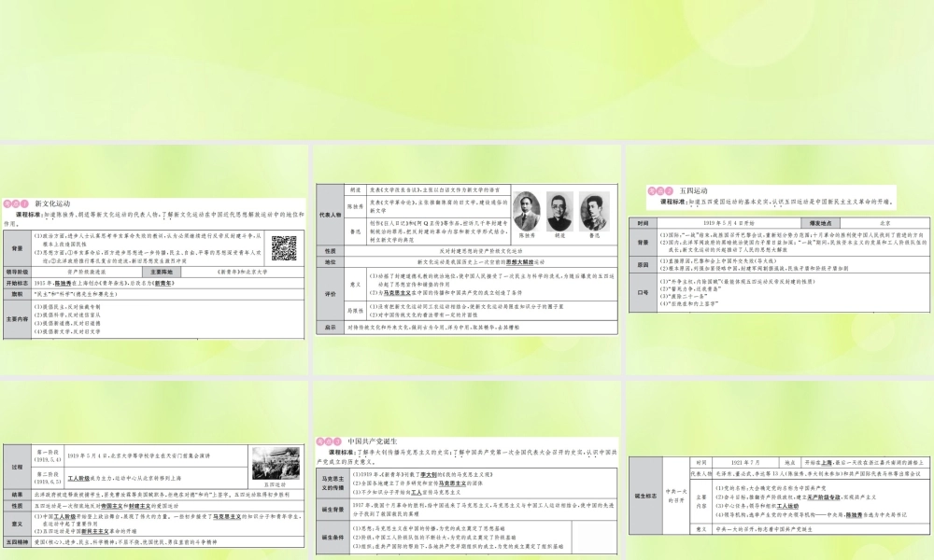Click the 启示 table cell
Screen dimensions: 934x560
330,328
